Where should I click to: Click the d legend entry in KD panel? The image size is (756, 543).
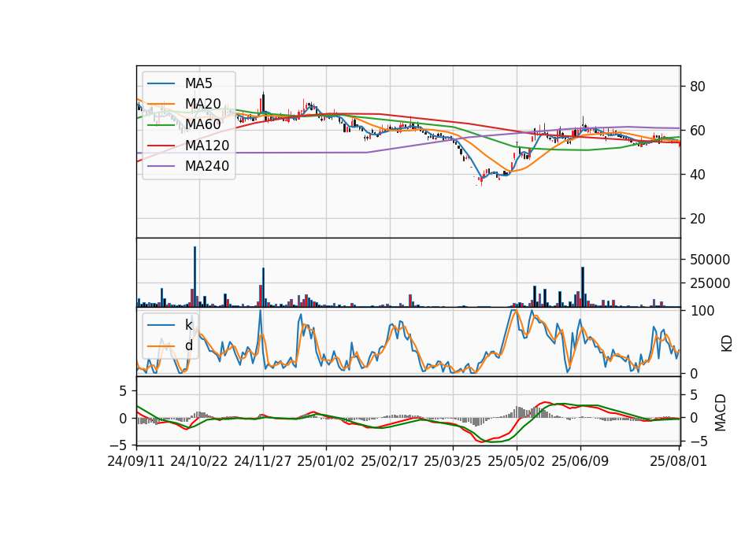click(188, 345)
